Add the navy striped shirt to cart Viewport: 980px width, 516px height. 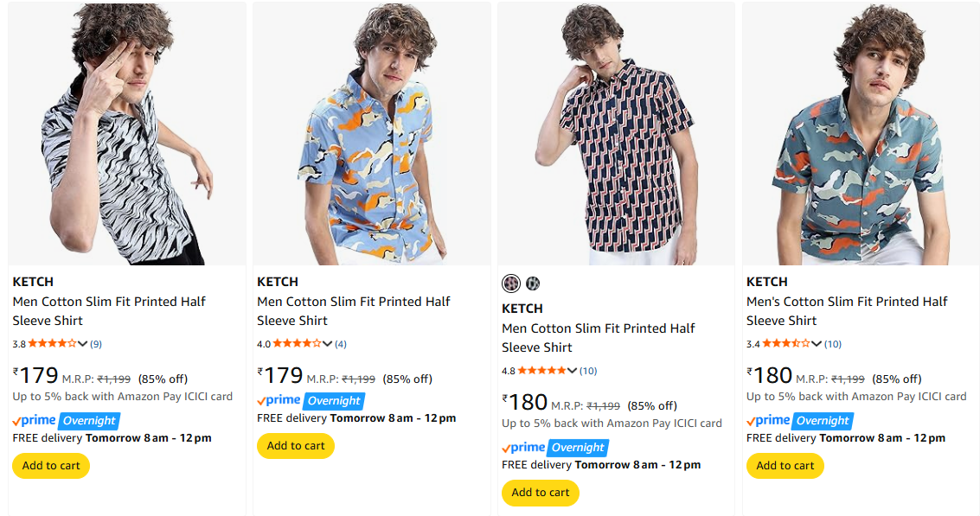541,493
